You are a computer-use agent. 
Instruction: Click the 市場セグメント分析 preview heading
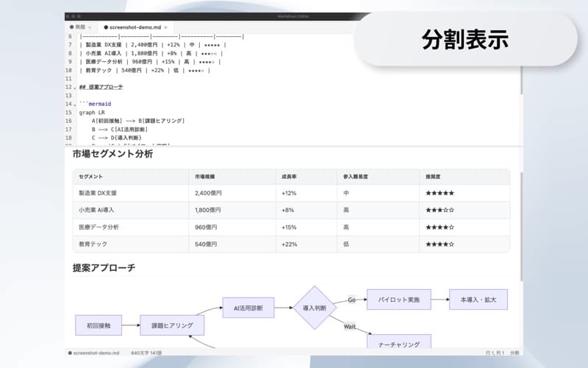113,154
